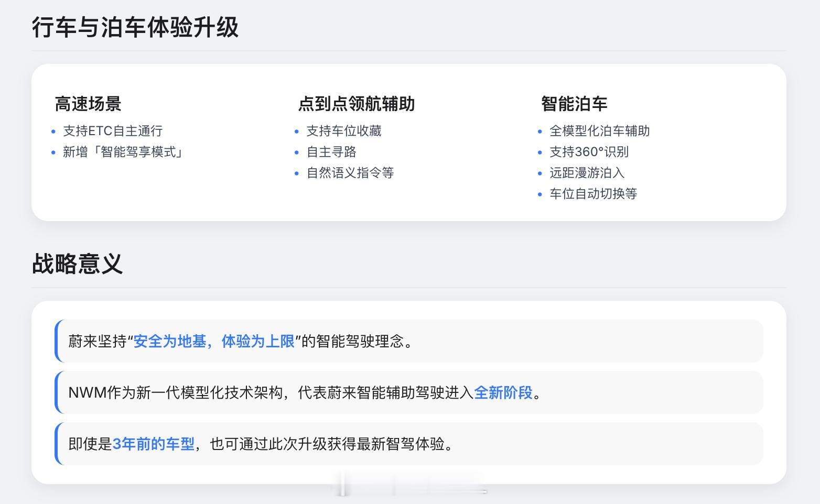Select the bullet 远距漫游泊入
Screen dimensions: 820x504
pyautogui.click(x=587, y=173)
